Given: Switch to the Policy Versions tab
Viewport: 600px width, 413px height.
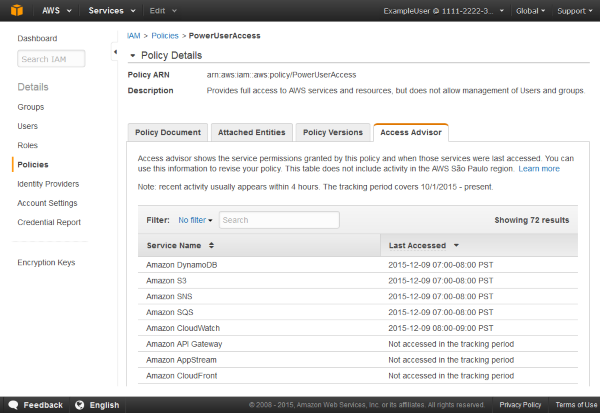Looking at the screenshot, I should [333, 132].
